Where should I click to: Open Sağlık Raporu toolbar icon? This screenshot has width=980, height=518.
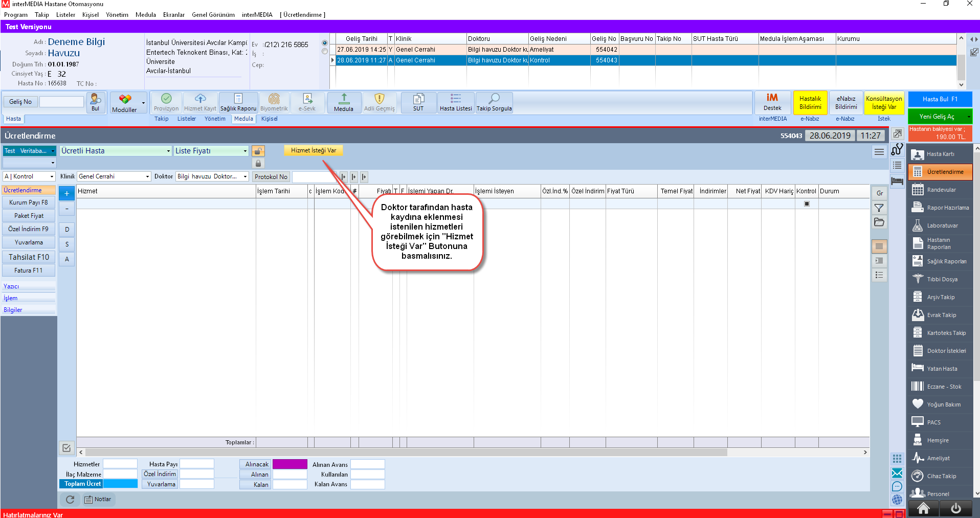pyautogui.click(x=238, y=102)
